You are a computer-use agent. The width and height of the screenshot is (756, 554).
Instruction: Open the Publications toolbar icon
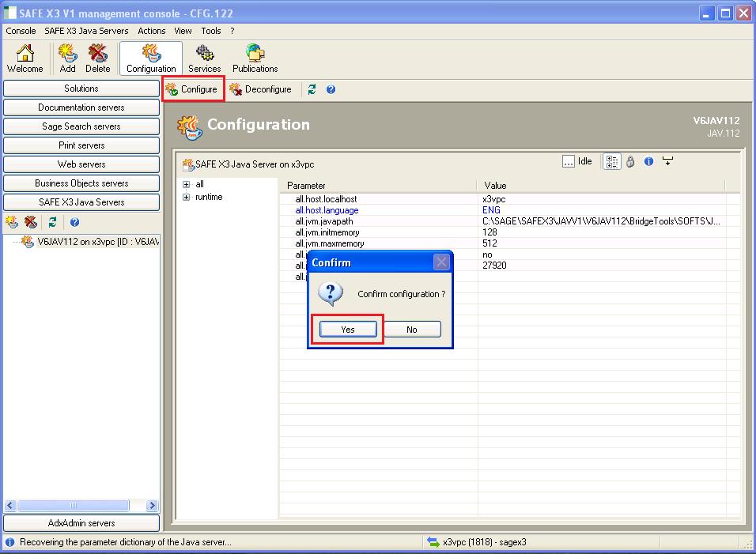click(x=254, y=55)
